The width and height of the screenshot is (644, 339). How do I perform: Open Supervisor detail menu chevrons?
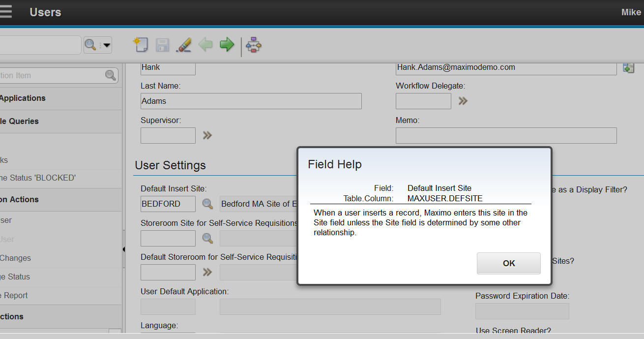click(x=207, y=135)
